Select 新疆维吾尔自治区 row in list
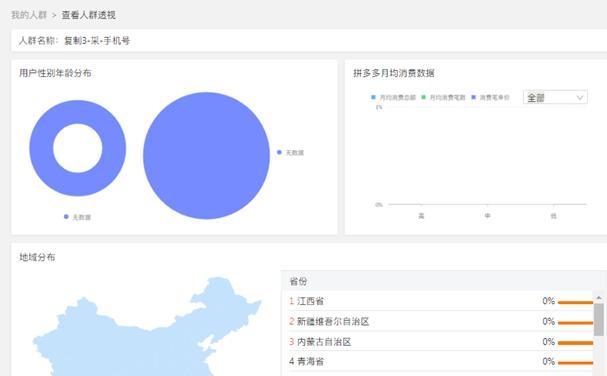 click(x=441, y=321)
